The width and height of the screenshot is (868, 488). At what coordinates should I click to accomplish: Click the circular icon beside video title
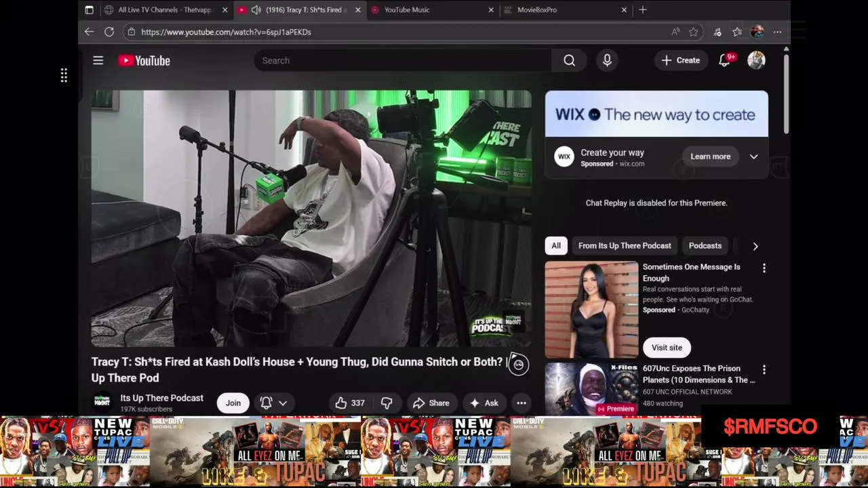pos(518,365)
